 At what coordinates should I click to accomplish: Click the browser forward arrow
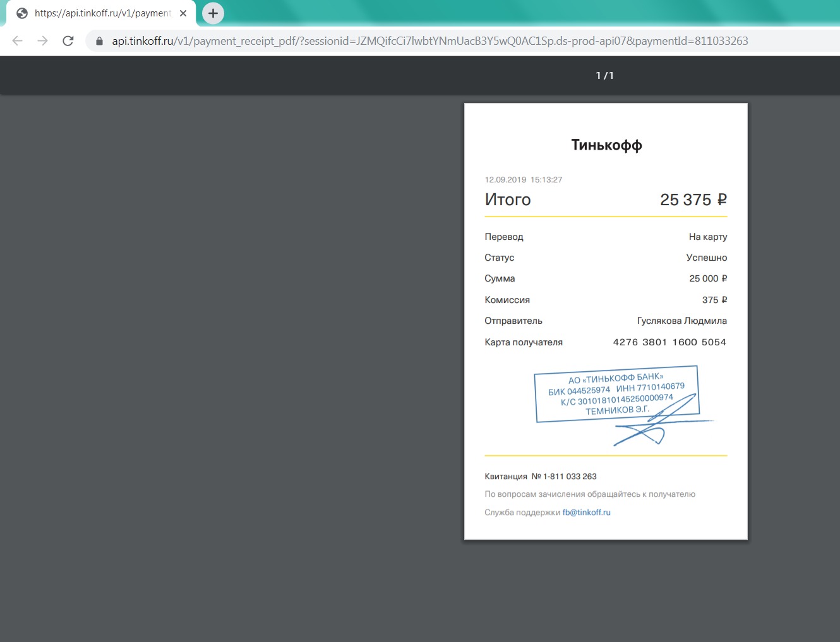(x=42, y=41)
